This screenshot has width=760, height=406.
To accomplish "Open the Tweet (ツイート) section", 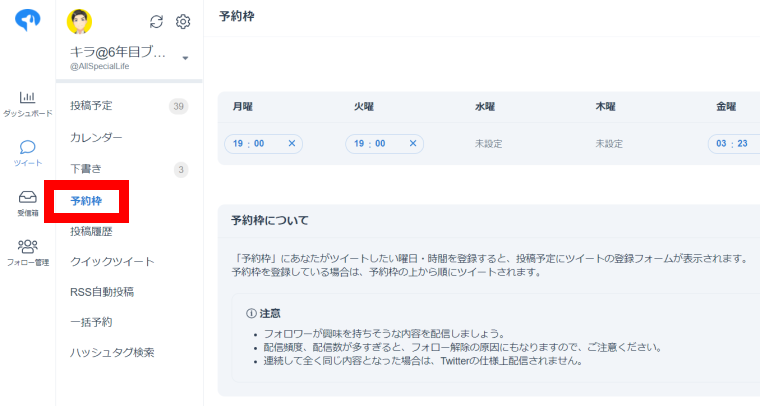I will point(28,152).
